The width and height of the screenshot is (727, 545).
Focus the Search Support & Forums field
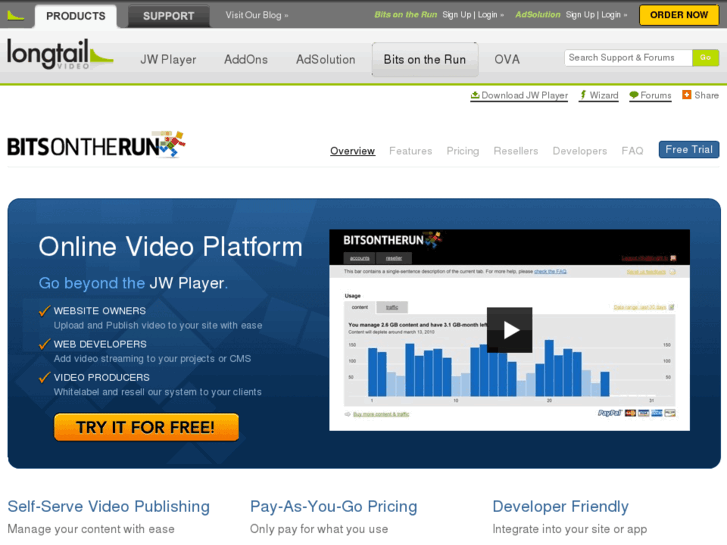[628, 58]
